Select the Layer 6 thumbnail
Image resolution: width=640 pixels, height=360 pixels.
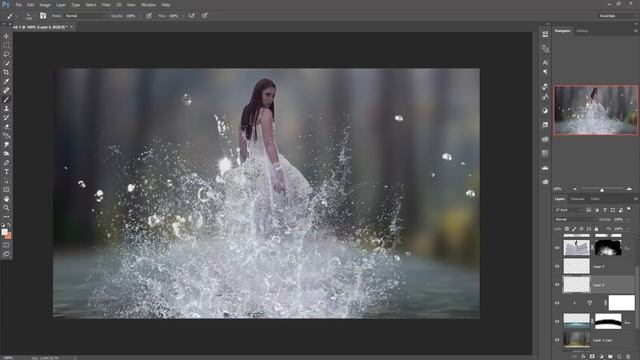[x=576, y=285]
